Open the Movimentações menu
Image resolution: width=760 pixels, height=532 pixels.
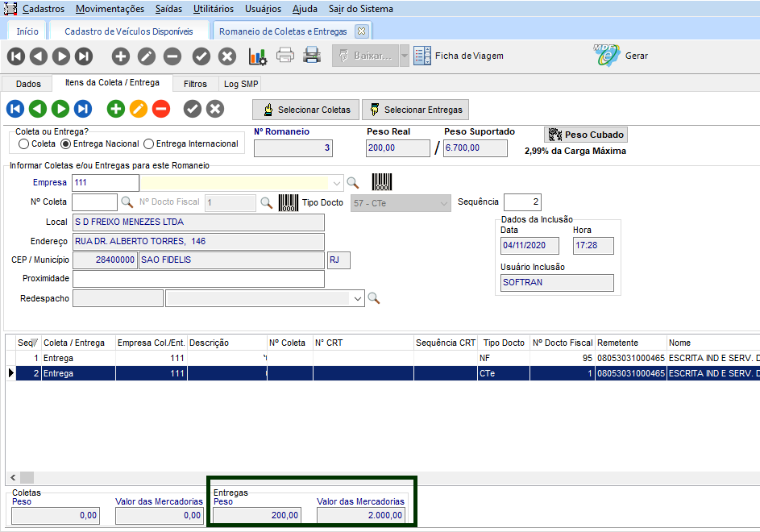coord(110,9)
